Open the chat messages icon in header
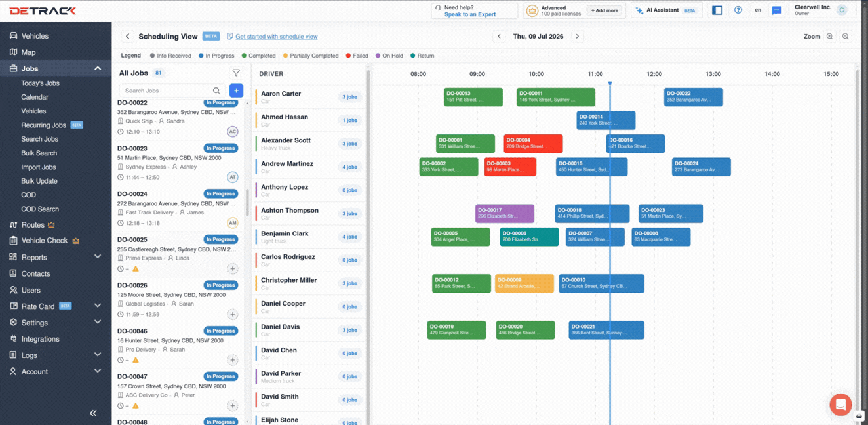868x425 pixels. tap(777, 10)
